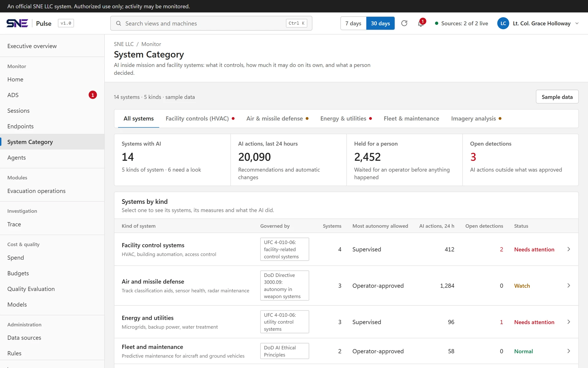Image resolution: width=588 pixels, height=368 pixels.
Task: Click the search magnifier icon
Action: [119, 23]
